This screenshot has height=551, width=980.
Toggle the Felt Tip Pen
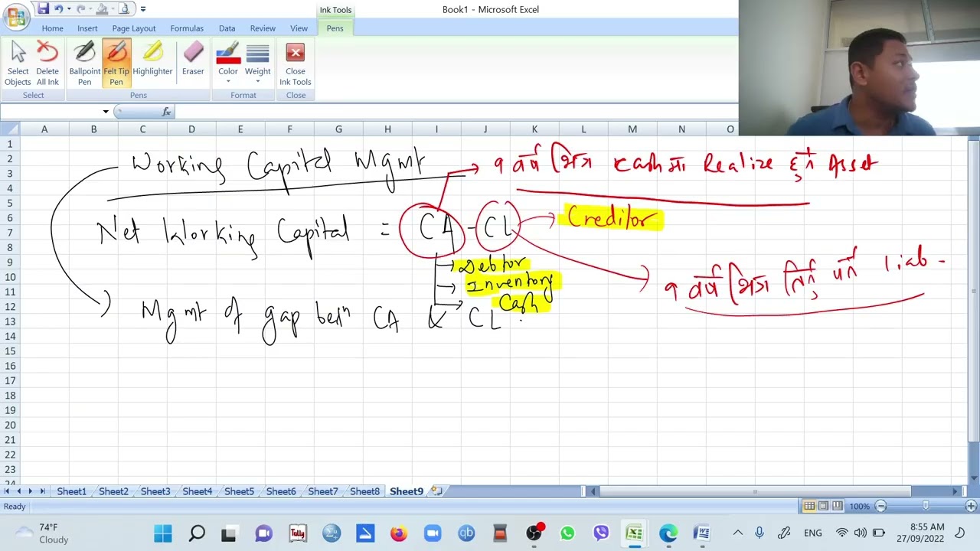[116, 64]
